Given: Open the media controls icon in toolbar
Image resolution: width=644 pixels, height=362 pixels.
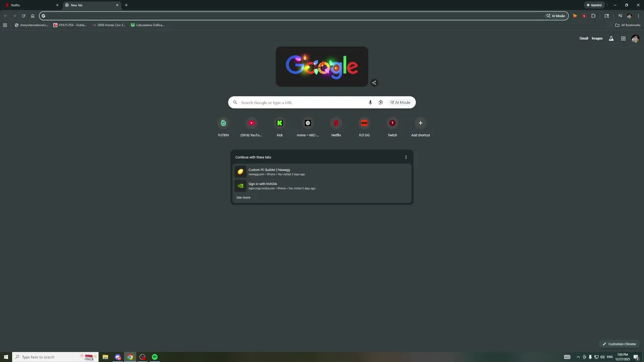Looking at the screenshot, I should (620, 16).
